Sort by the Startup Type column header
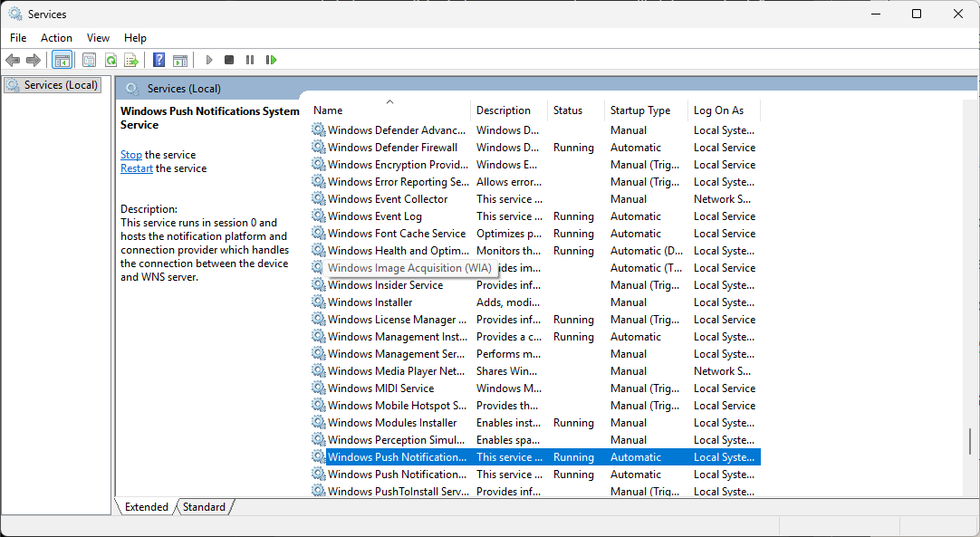This screenshot has width=980, height=537. (646, 110)
